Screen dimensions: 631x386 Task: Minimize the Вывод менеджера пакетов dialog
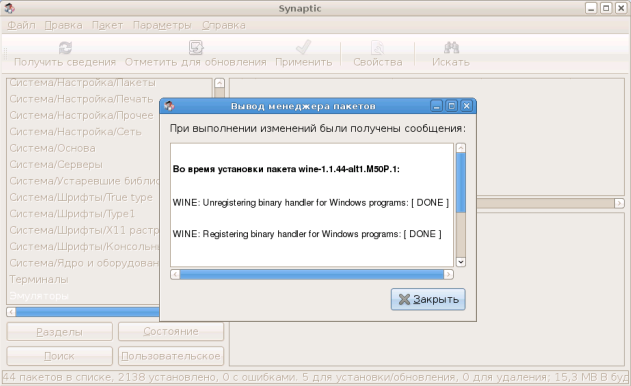point(437,106)
